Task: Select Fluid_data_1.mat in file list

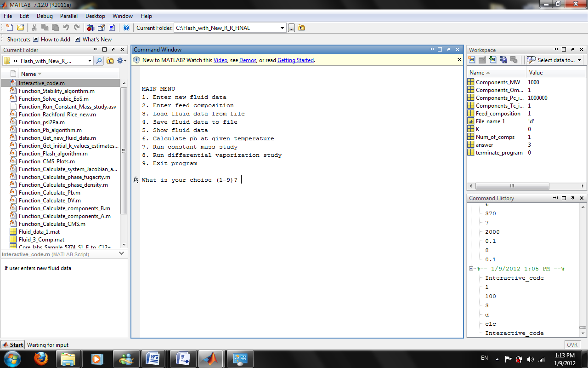Action: pyautogui.click(x=39, y=232)
